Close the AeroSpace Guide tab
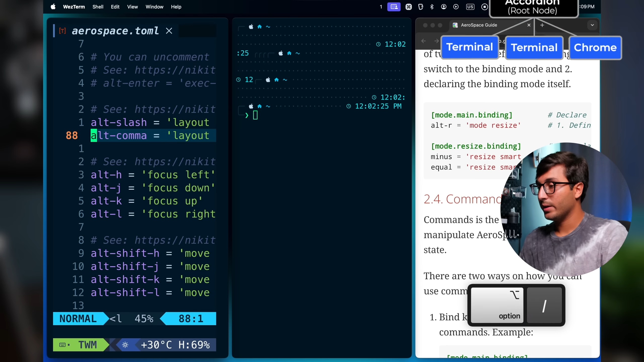 529,25
